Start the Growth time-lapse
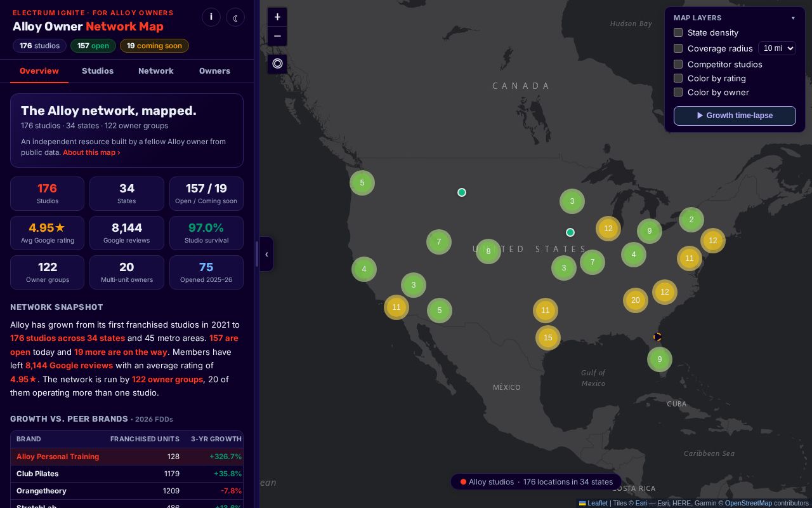This screenshot has height=508, width=812. coord(735,116)
